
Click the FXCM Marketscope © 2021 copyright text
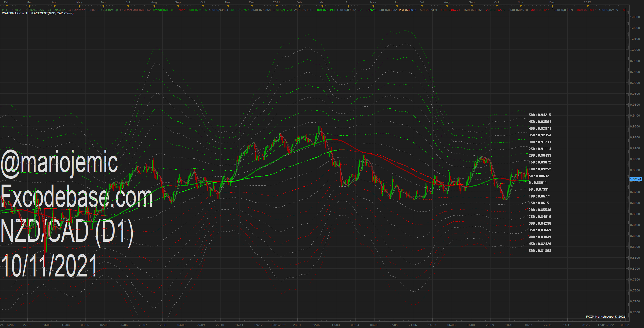pyautogui.click(x=606, y=317)
